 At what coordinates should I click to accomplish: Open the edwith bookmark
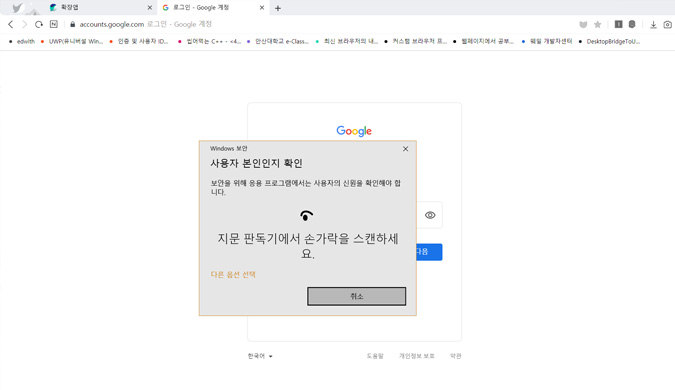click(x=22, y=41)
